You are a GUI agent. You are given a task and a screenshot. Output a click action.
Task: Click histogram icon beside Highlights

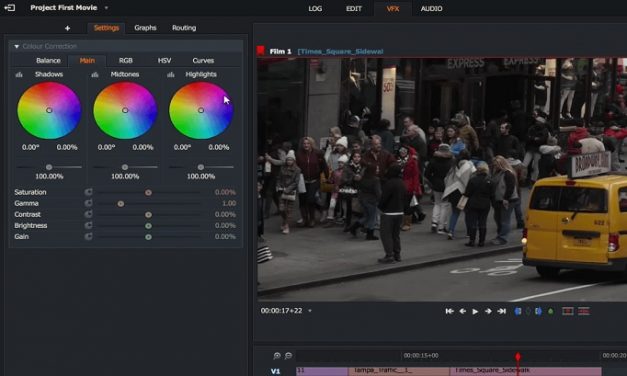[x=171, y=74]
